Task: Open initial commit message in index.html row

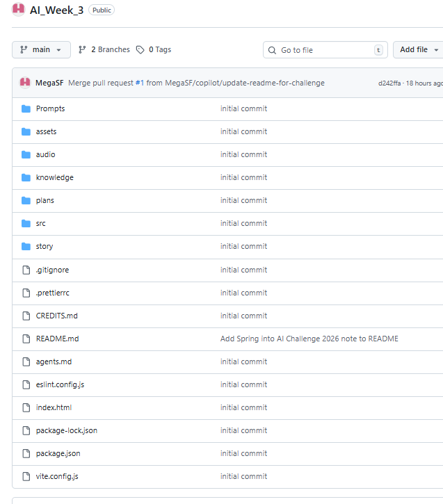Action: [243, 407]
